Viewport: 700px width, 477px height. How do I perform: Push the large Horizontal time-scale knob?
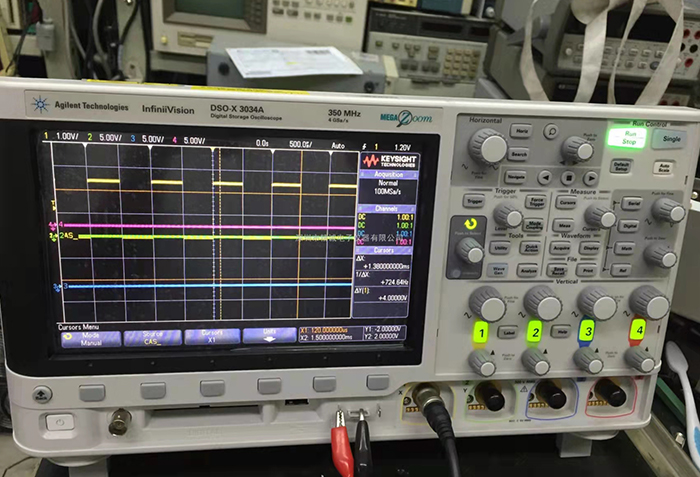point(488,147)
